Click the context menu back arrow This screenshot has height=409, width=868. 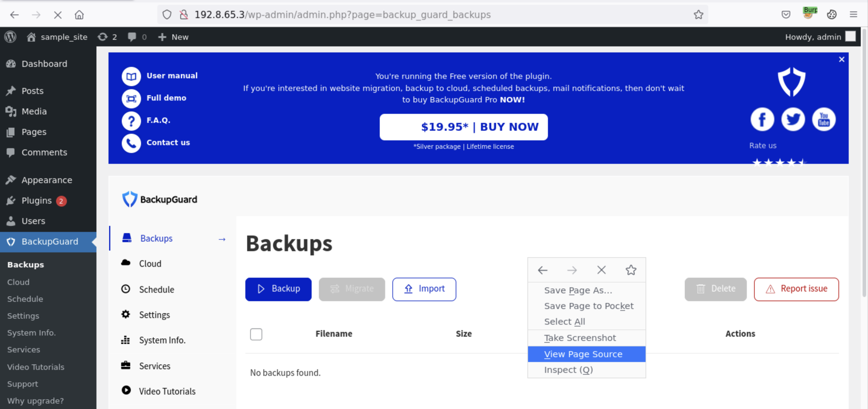pyautogui.click(x=543, y=270)
